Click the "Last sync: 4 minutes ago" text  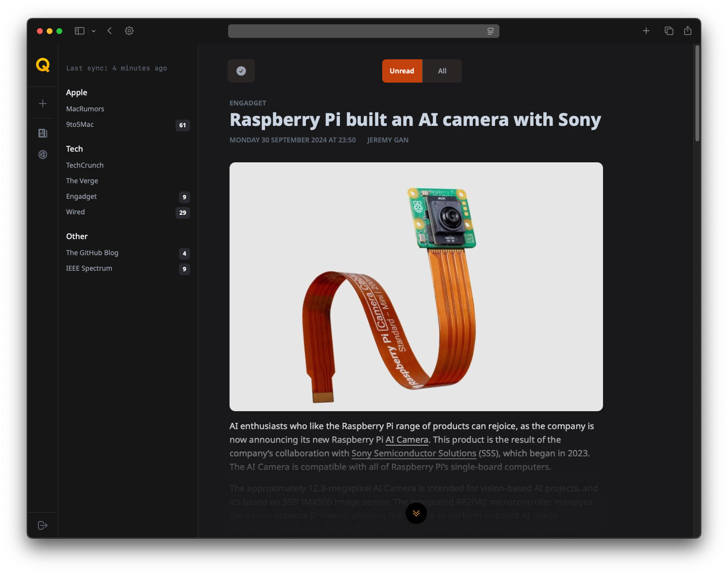[117, 69]
